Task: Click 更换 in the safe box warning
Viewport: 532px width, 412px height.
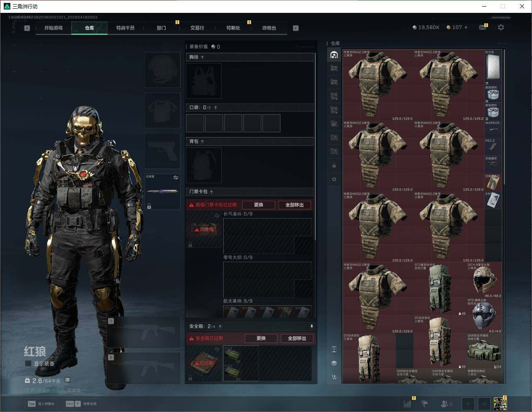Action: tap(261, 338)
